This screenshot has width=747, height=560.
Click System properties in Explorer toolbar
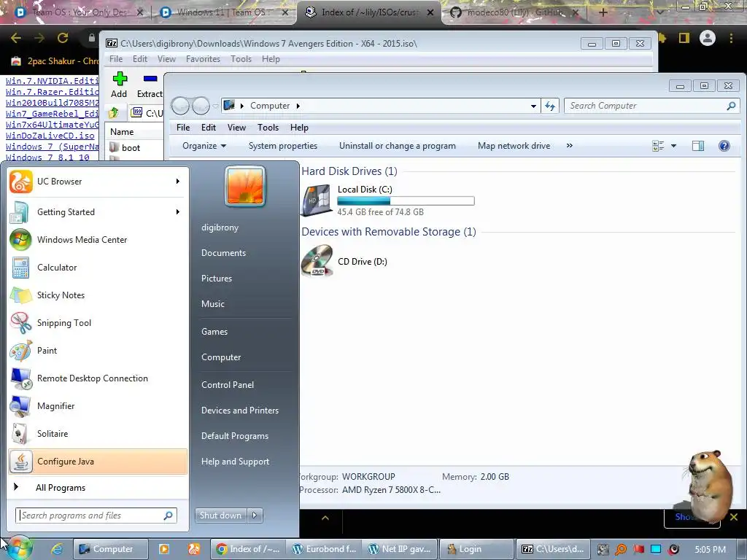pos(283,146)
